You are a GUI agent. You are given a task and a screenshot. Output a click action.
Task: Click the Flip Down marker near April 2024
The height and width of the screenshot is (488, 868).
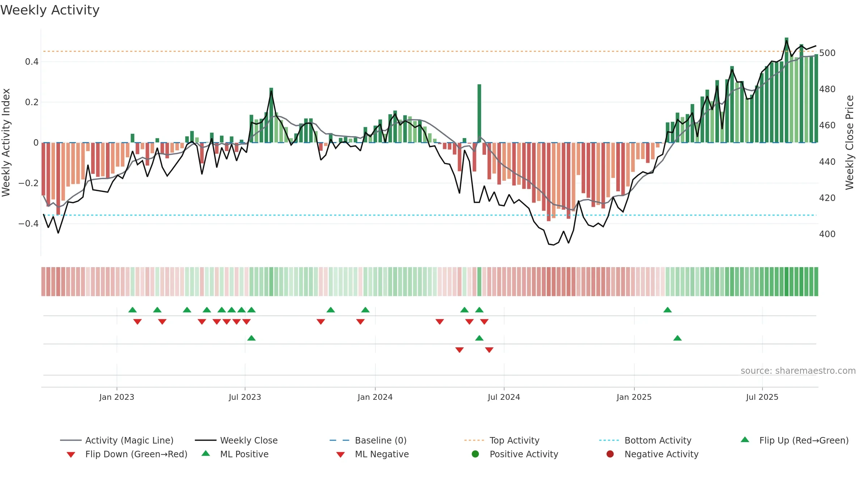(440, 322)
